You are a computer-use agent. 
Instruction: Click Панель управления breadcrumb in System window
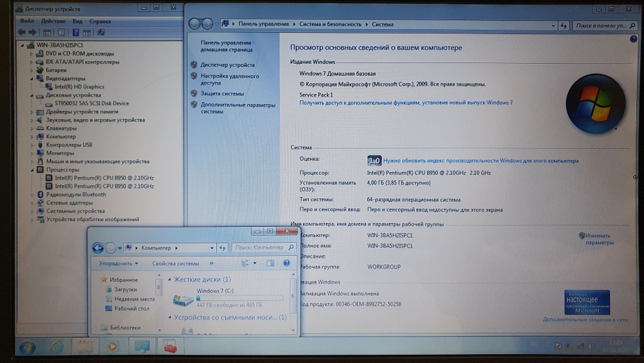[x=263, y=24]
